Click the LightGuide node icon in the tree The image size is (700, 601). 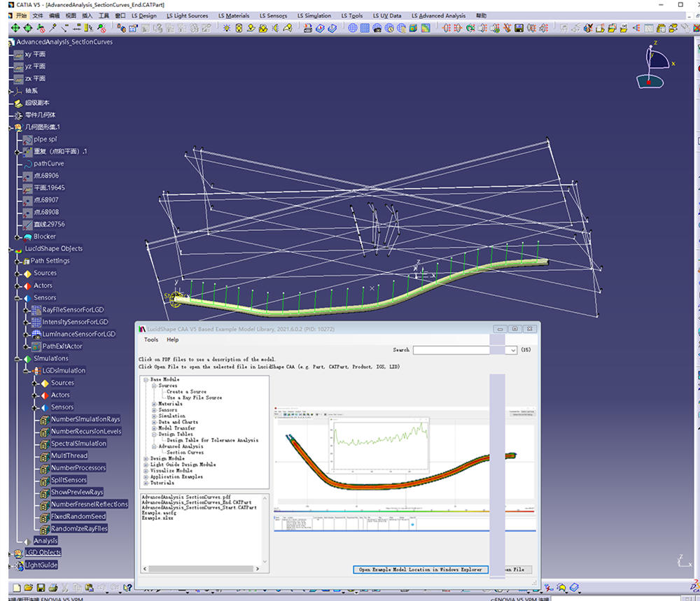tap(19, 565)
